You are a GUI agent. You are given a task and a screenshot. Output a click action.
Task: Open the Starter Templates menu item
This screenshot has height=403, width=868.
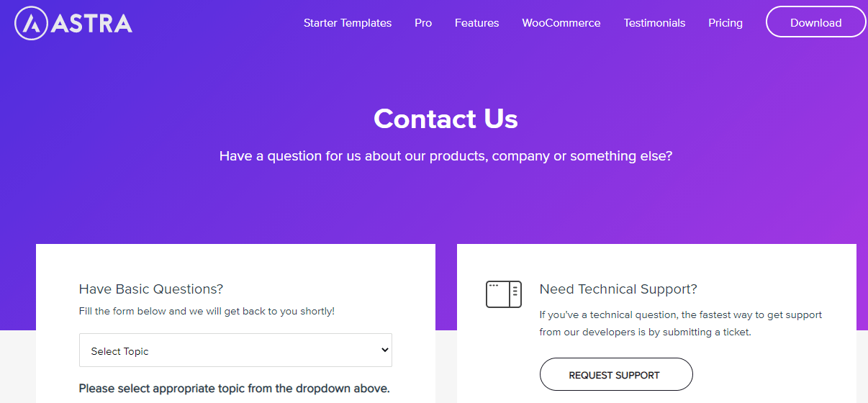pyautogui.click(x=348, y=23)
